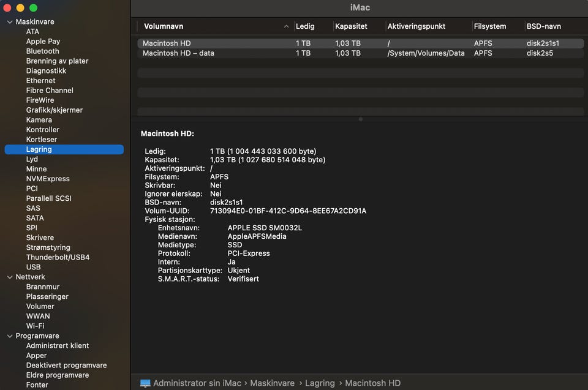
Task: Open Thunderbolt/USB4 info
Action: click(x=58, y=257)
